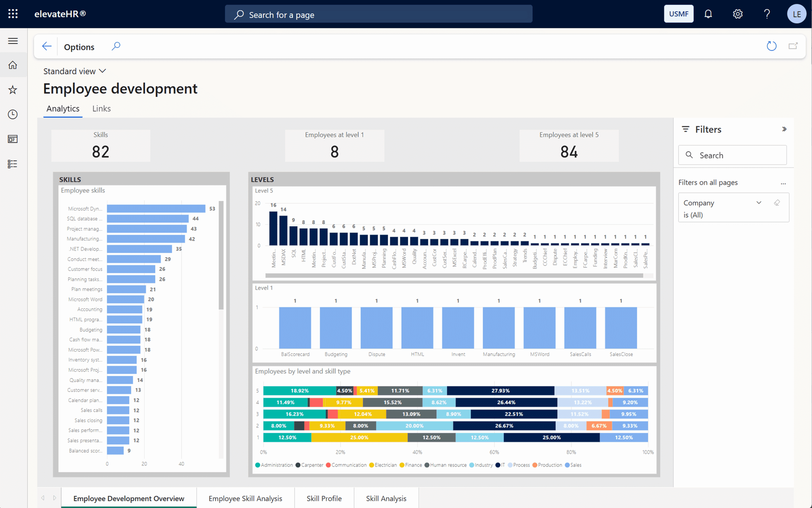Expand the Standard view dropdown
Screen dimensions: 812x508
(75, 71)
